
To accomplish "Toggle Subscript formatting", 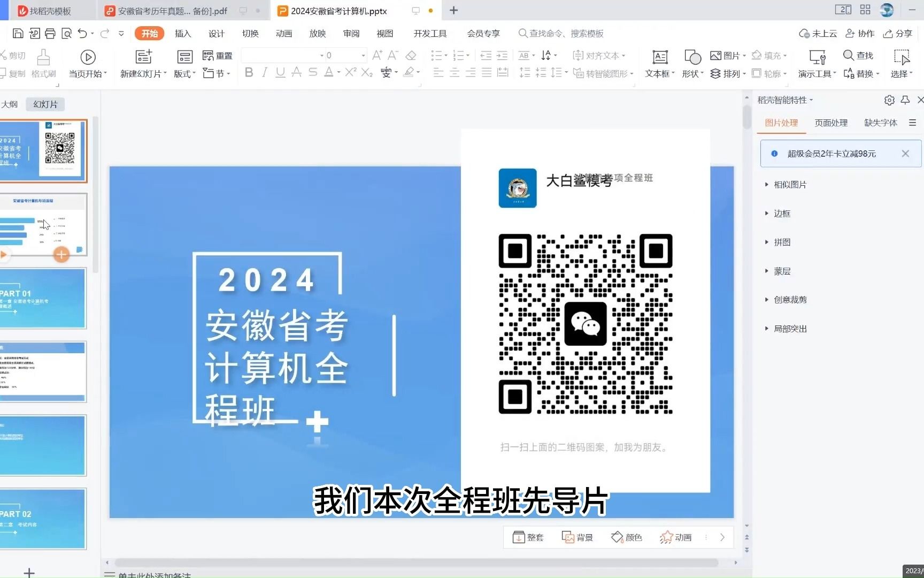I will coord(367,72).
